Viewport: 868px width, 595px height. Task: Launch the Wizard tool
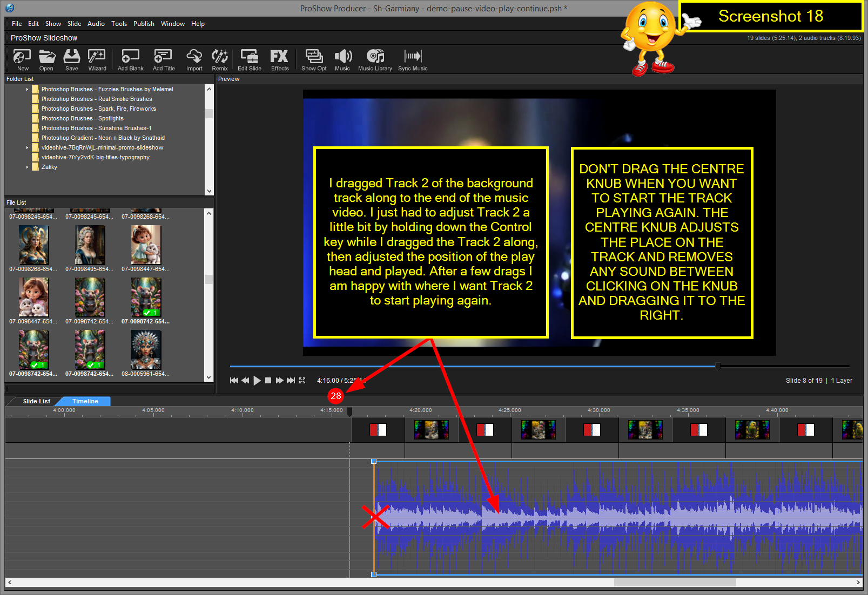pyautogui.click(x=97, y=60)
